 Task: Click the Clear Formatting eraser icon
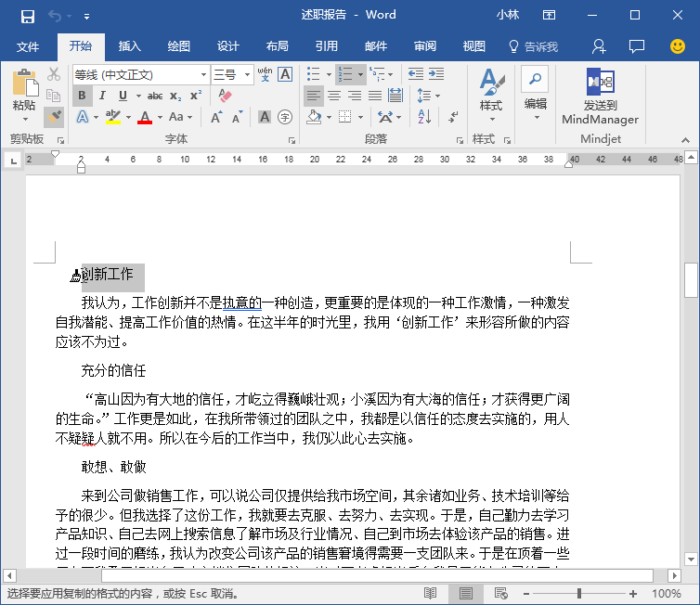click(225, 95)
